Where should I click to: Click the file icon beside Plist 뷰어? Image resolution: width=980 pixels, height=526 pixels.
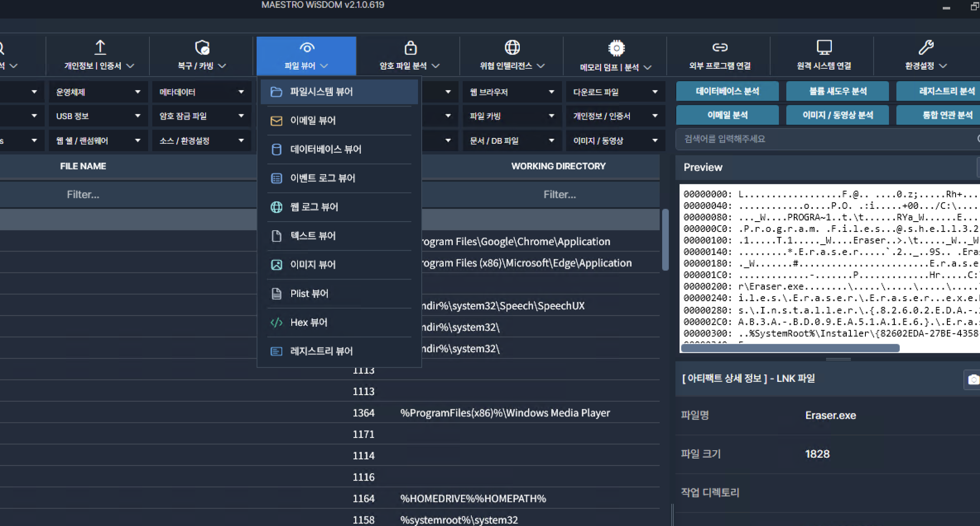pos(276,294)
